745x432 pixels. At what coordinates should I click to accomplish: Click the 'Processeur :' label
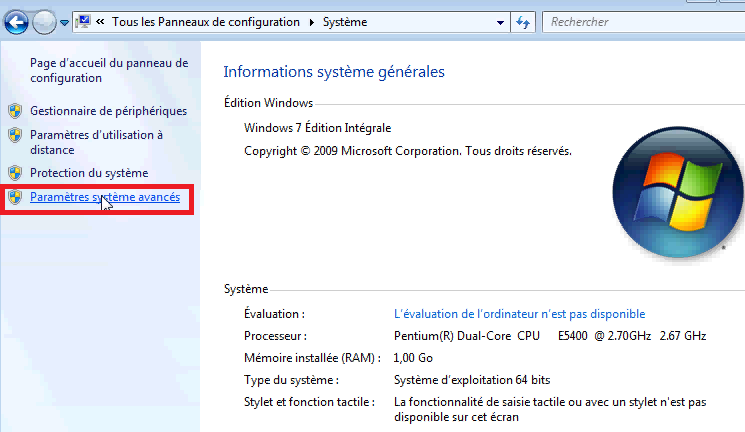click(x=275, y=336)
